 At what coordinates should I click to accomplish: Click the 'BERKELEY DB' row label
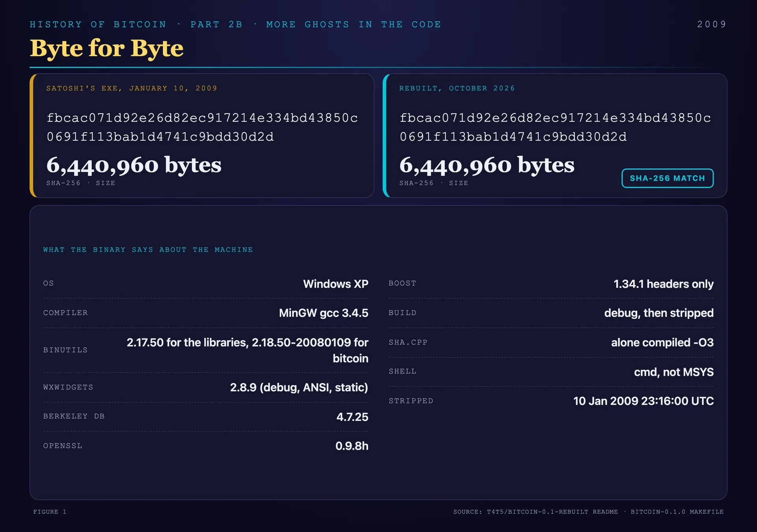(74, 417)
